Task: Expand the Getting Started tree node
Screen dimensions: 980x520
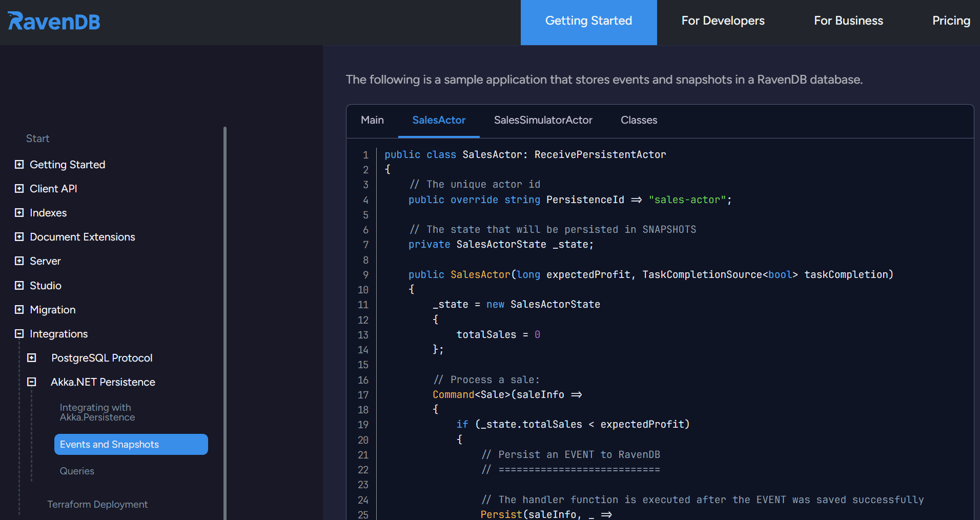Action: pos(19,165)
